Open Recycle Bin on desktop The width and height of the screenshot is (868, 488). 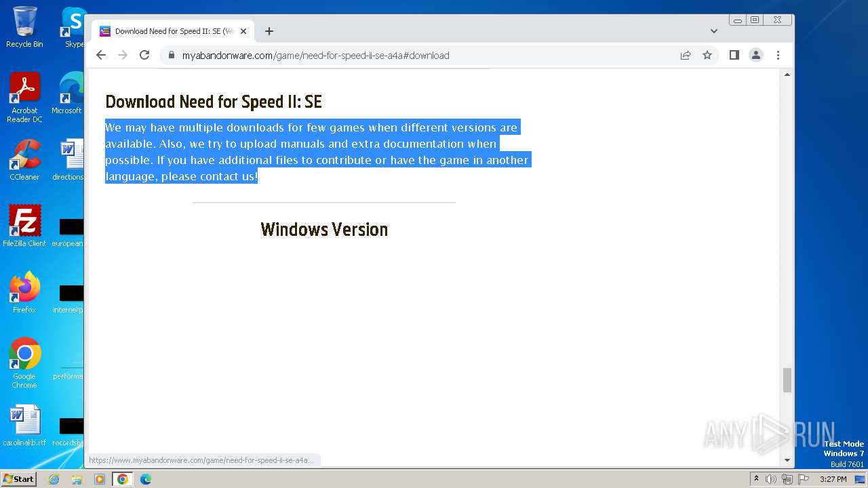[24, 27]
